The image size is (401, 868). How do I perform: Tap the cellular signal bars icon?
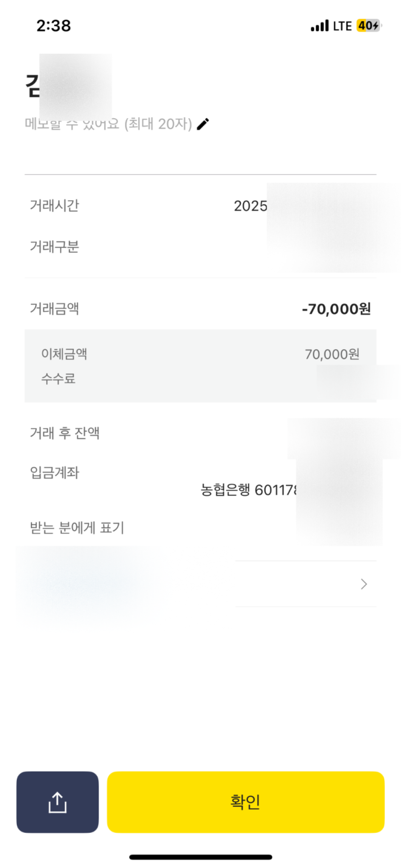click(320, 26)
